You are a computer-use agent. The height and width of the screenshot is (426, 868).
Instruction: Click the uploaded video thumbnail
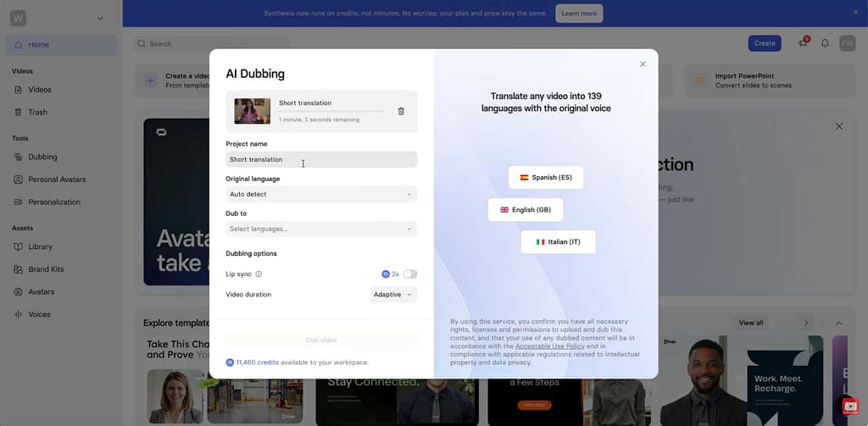(x=253, y=111)
